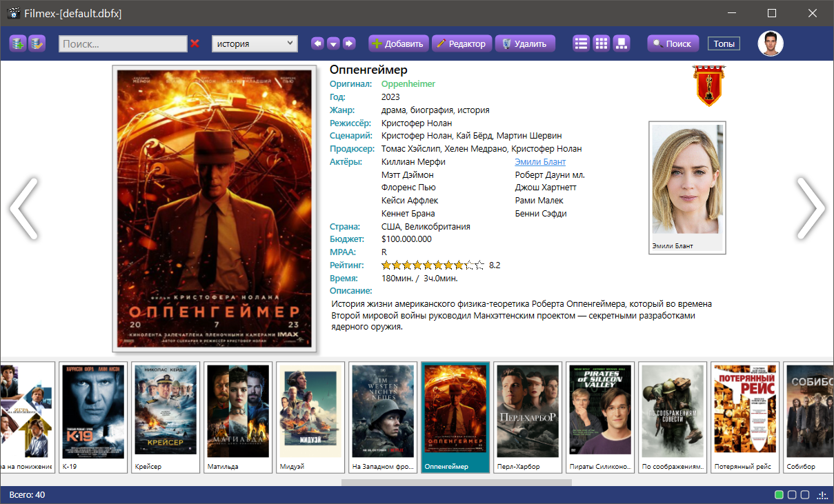Image resolution: width=834 pixels, height=504 pixels.
Task: Click the Filmex app icon in title bar
Action: pos(13,13)
